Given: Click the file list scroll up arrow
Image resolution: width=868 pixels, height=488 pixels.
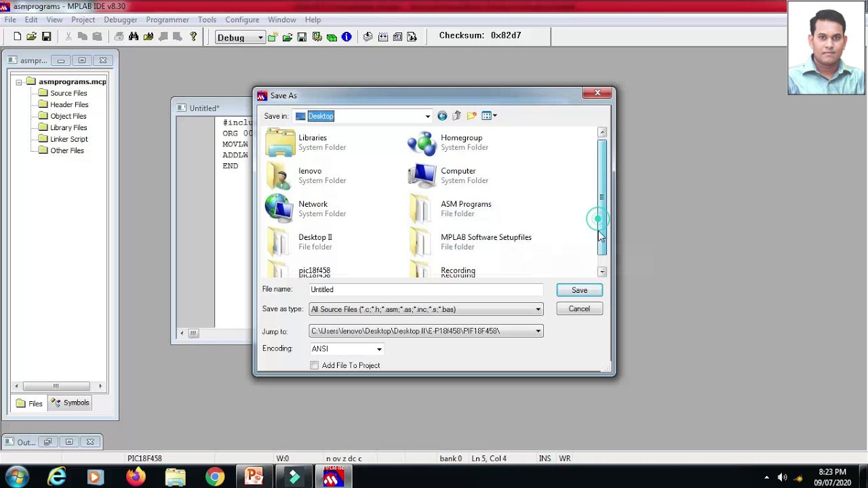Looking at the screenshot, I should (x=602, y=132).
